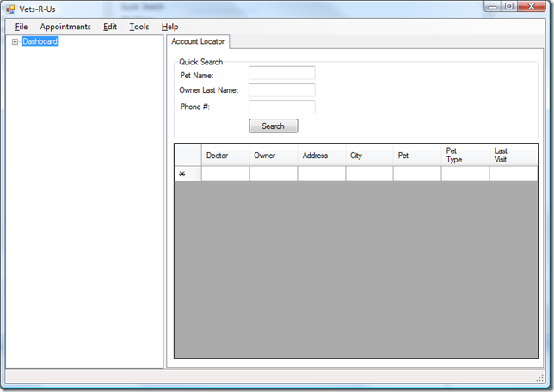Click the Search button
This screenshot has width=554, height=392.
tap(274, 126)
